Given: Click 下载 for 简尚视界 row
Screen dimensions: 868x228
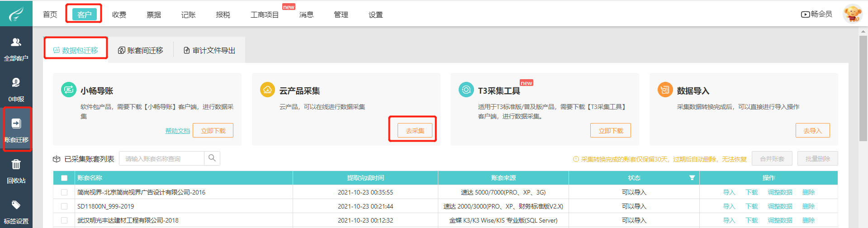Looking at the screenshot, I should click(x=752, y=192).
